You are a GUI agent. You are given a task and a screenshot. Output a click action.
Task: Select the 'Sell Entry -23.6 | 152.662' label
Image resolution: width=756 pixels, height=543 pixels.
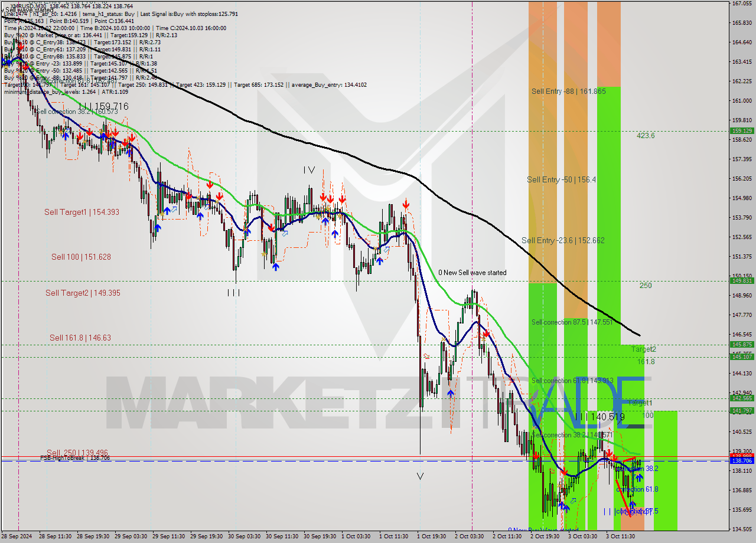[x=563, y=240]
